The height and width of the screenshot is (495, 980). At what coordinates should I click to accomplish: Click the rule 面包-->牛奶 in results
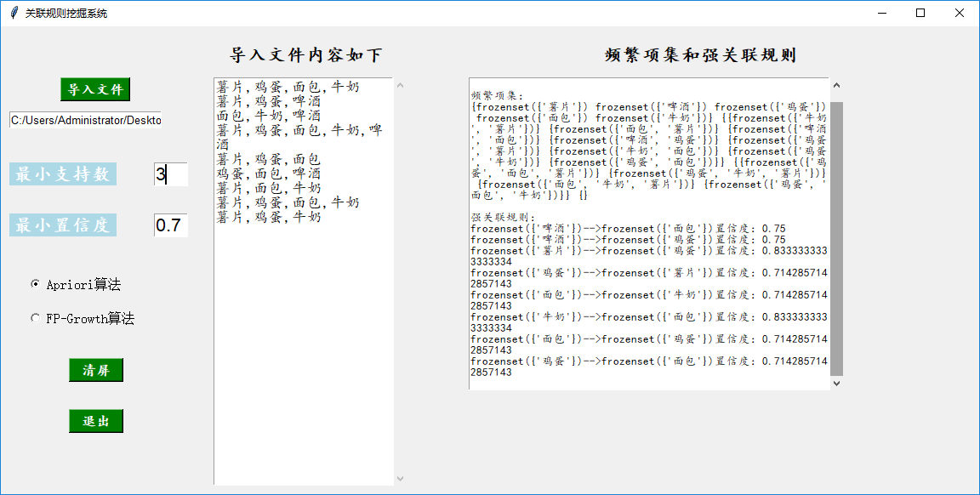coord(649,300)
